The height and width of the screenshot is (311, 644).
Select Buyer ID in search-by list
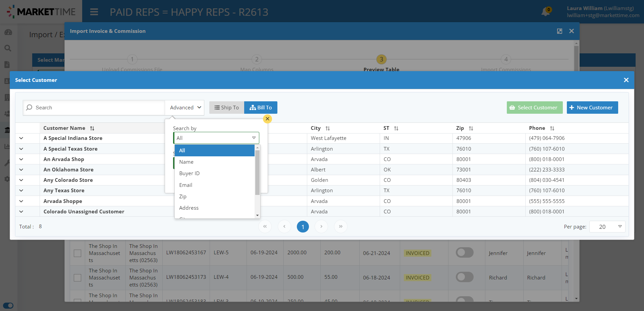click(x=189, y=173)
